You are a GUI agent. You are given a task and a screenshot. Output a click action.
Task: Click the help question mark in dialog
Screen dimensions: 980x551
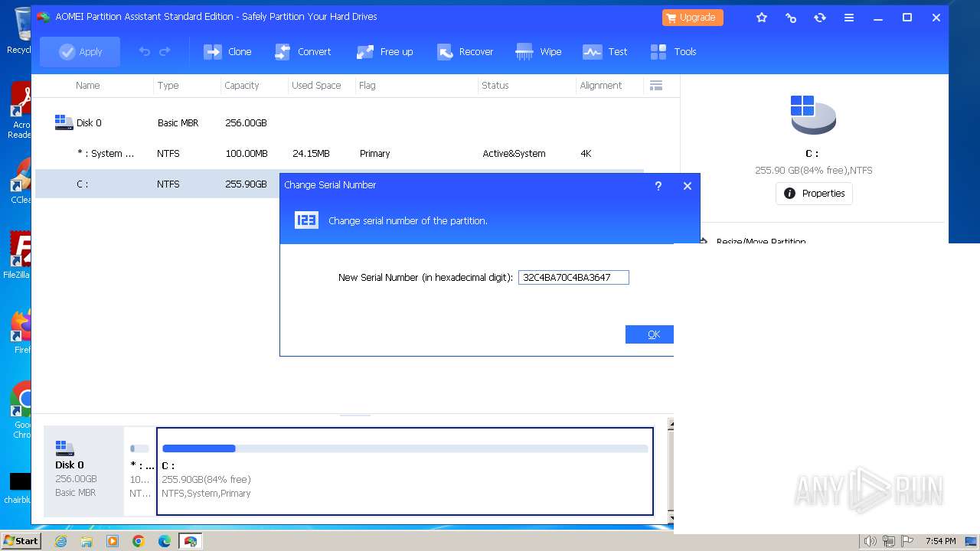pyautogui.click(x=658, y=185)
